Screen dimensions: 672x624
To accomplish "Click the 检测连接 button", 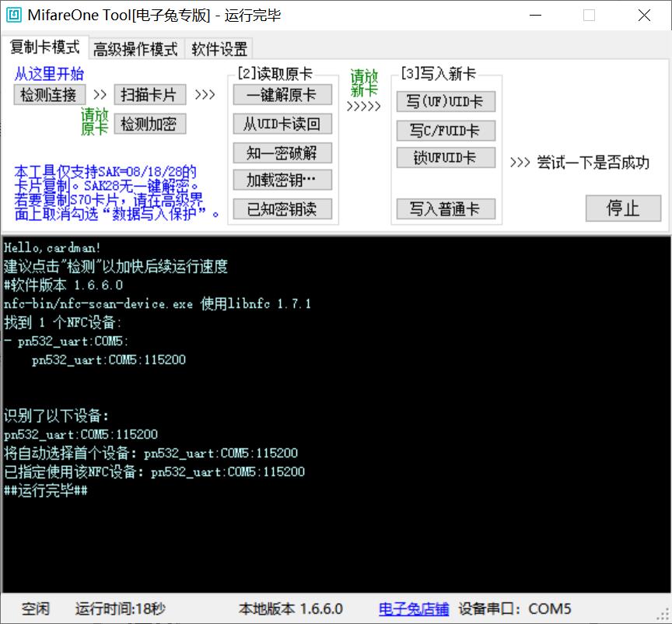I will tap(49, 95).
